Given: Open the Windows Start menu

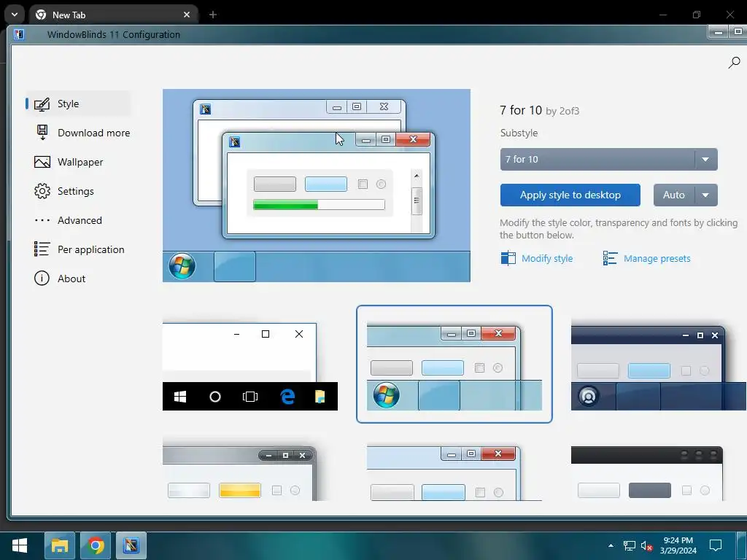Looking at the screenshot, I should [20, 545].
